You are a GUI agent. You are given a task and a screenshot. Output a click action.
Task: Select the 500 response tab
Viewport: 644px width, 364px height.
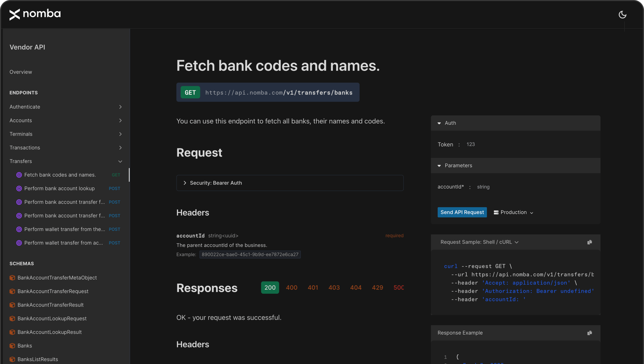tap(399, 288)
